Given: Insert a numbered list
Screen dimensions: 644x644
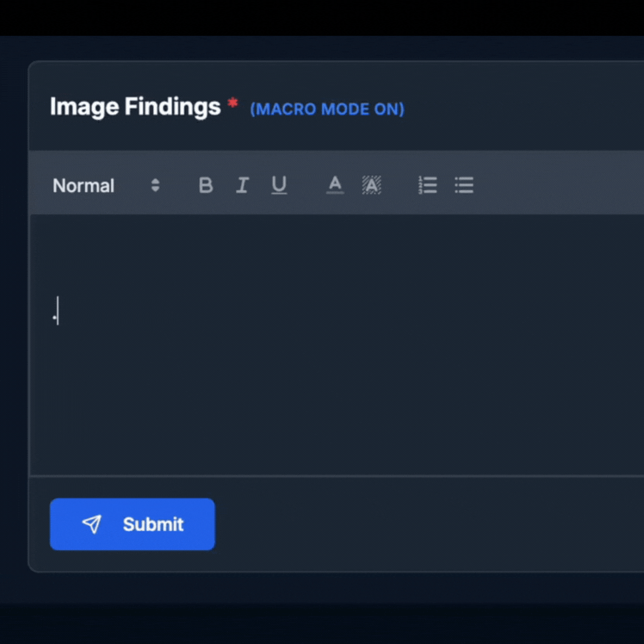Looking at the screenshot, I should 428,185.
